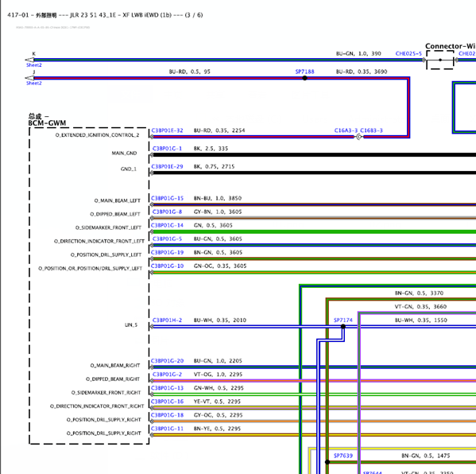Viewport: 476px width, 474px height.
Task: Click wire label YE-VT, 0.5, 2295
Action: tap(217, 402)
